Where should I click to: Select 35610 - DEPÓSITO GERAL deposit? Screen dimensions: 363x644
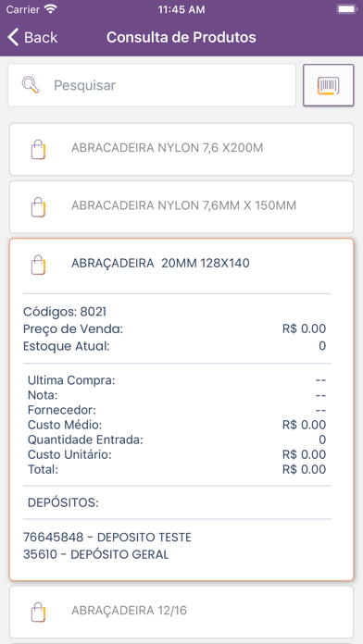tap(95, 554)
